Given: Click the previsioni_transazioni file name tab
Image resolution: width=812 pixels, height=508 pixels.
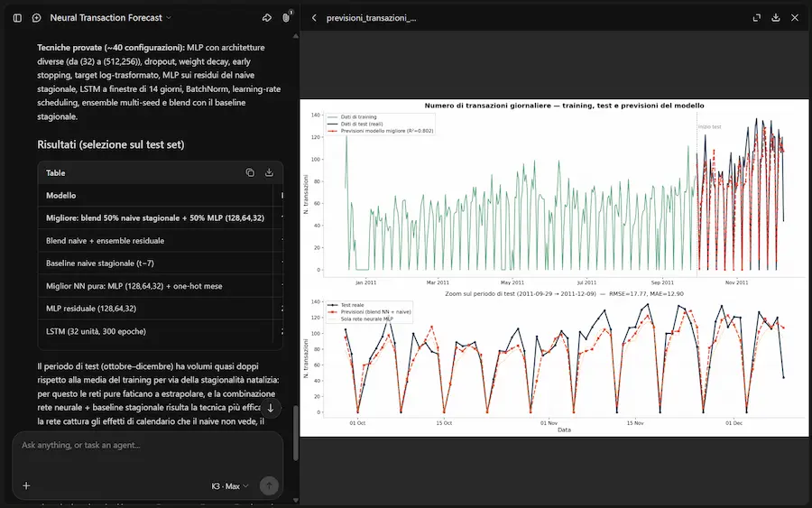Looking at the screenshot, I should 372,18.
